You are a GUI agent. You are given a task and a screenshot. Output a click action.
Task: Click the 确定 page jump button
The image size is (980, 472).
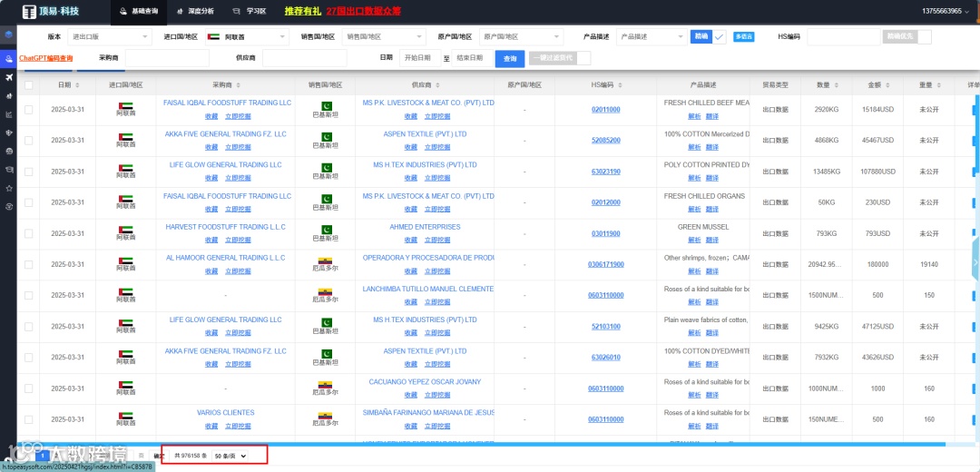point(159,456)
